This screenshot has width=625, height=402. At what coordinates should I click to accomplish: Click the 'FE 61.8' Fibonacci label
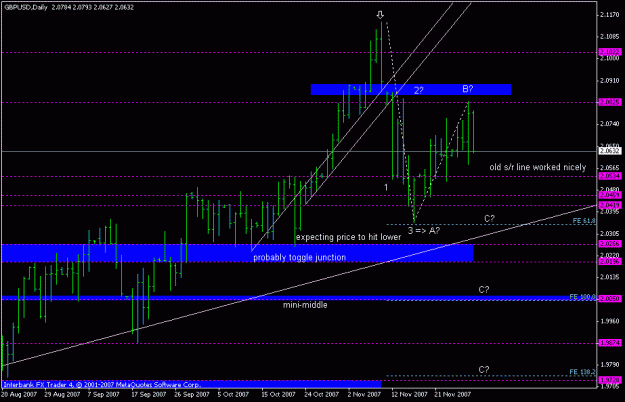584,221
